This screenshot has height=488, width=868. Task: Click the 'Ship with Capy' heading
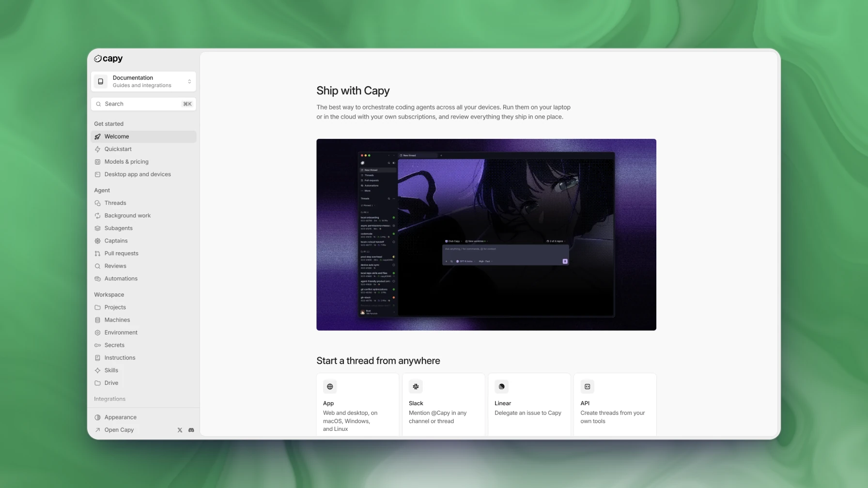click(x=353, y=91)
